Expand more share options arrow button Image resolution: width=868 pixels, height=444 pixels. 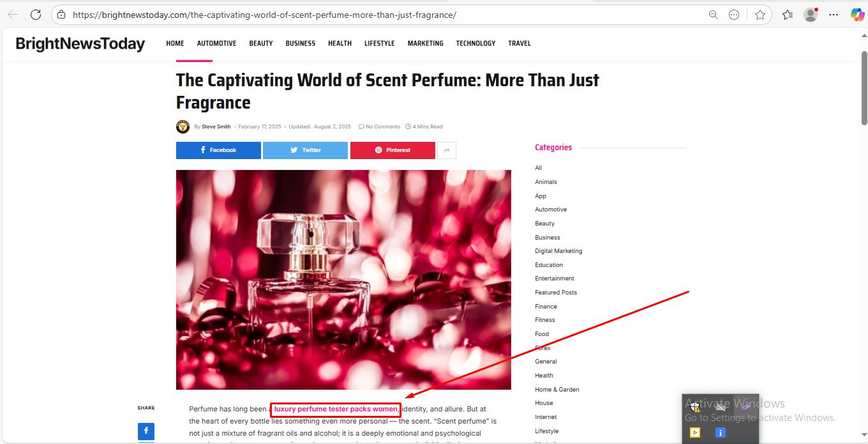pos(447,150)
